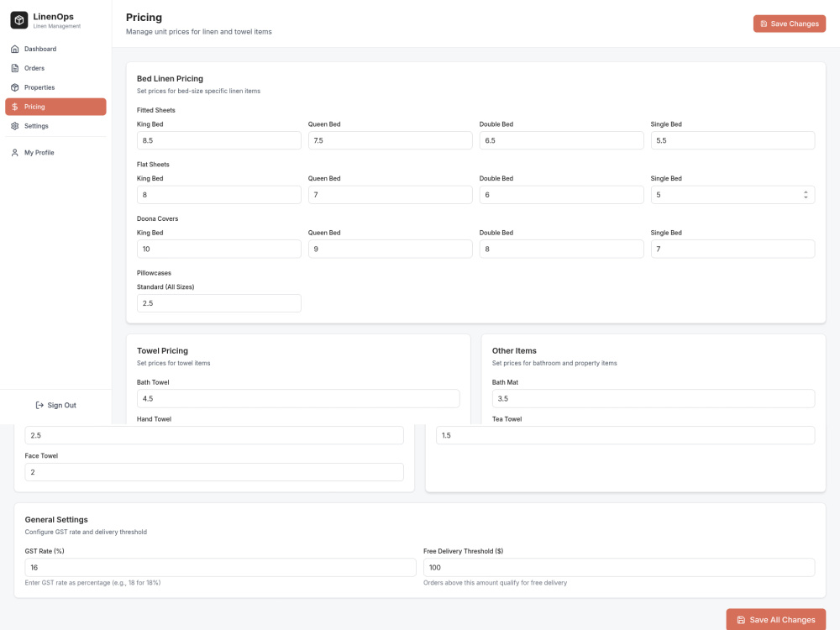840x630 pixels.
Task: Focus the Flat Sheets Double Bed price field
Action: (x=561, y=195)
